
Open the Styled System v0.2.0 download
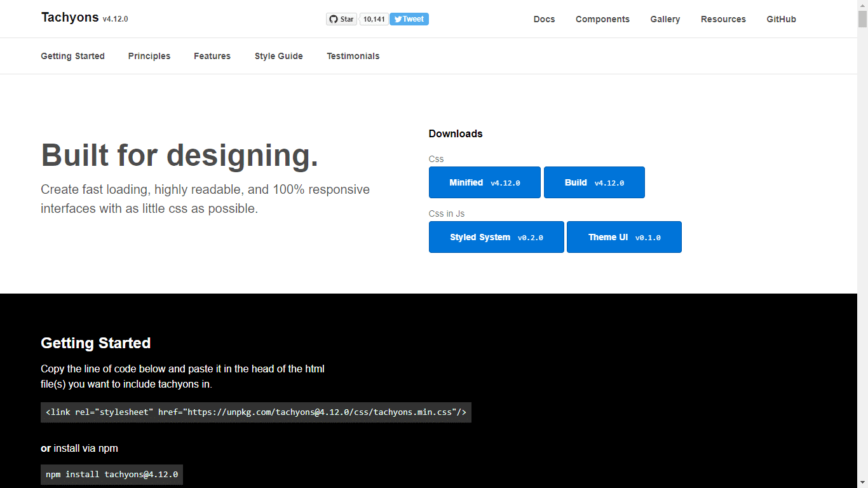point(496,237)
